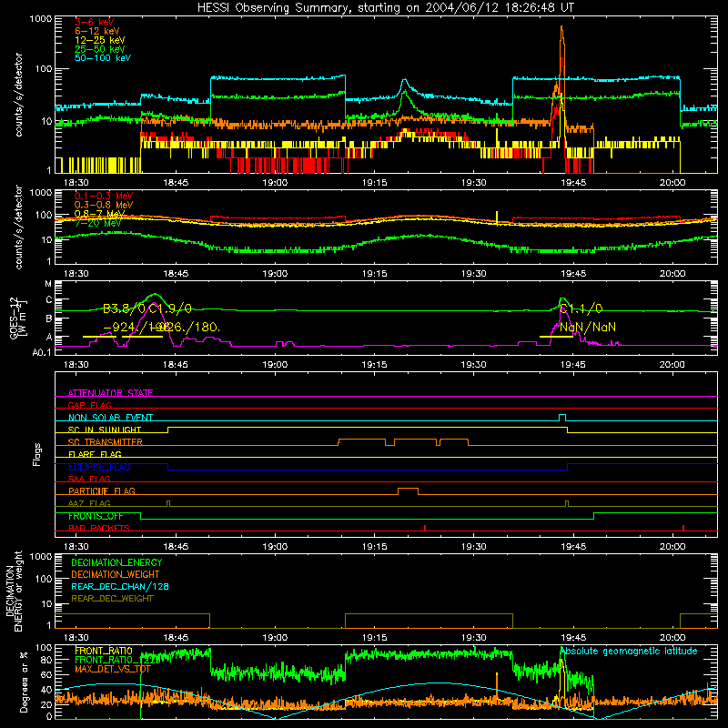Viewport: 728px width, 728px height.
Task: Click the BAD_PACKETS red tick near 20:01
Action: point(683,528)
